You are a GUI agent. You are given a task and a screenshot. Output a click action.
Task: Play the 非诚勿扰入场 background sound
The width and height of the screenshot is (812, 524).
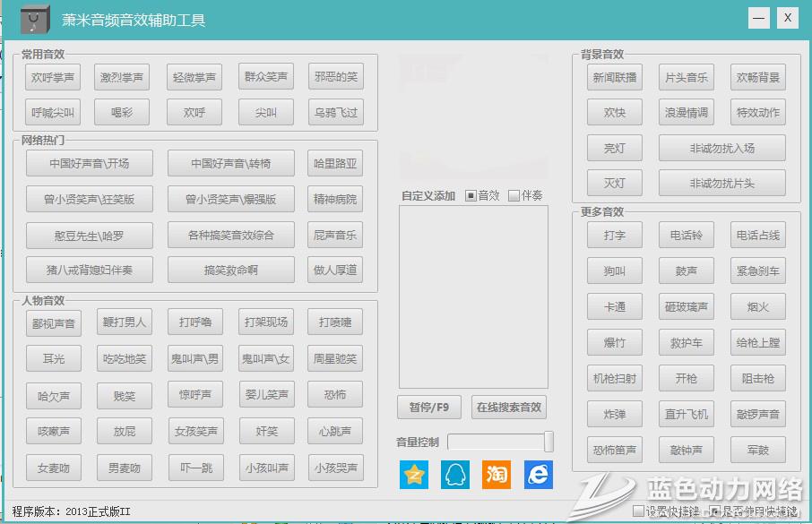[721, 148]
